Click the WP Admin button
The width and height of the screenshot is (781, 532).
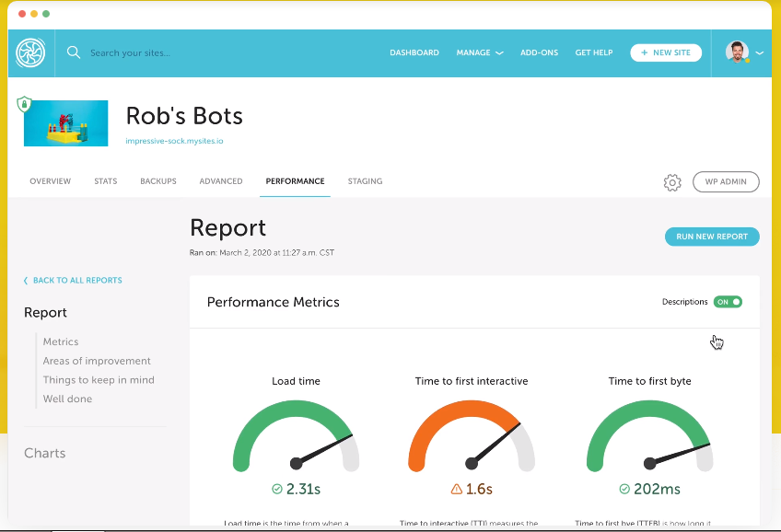[726, 181]
